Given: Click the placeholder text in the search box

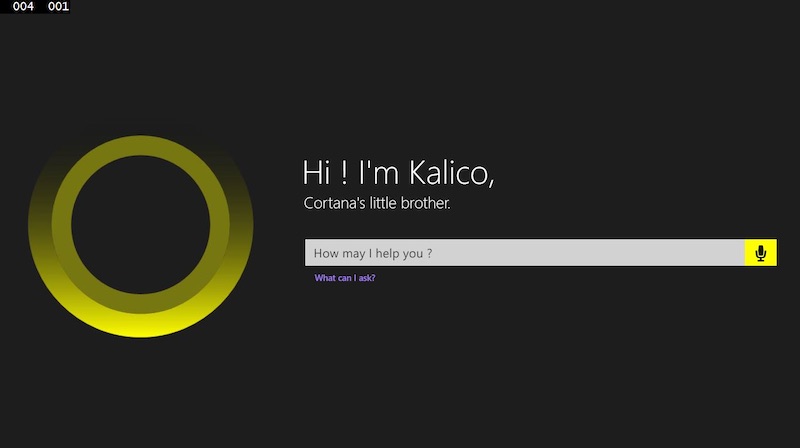Looking at the screenshot, I should (373, 253).
